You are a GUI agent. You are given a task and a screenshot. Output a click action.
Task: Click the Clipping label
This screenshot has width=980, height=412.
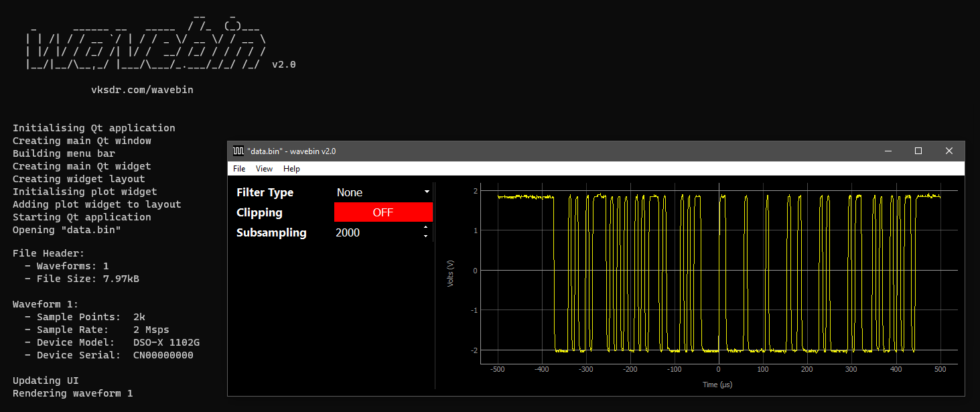(x=259, y=212)
